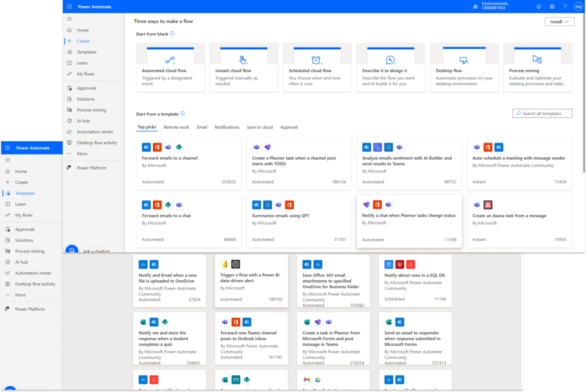
Task: Click the Approvals icon in Create window sidebar
Action: click(x=69, y=88)
